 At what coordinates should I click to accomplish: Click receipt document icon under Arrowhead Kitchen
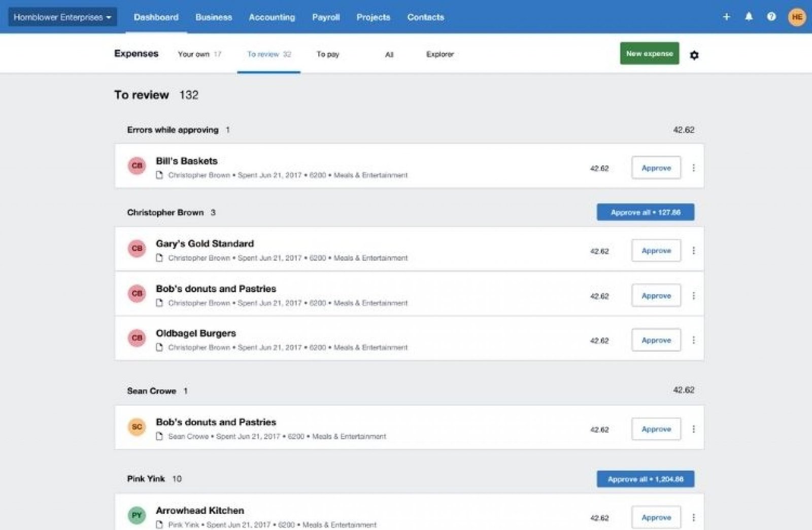coord(159,524)
